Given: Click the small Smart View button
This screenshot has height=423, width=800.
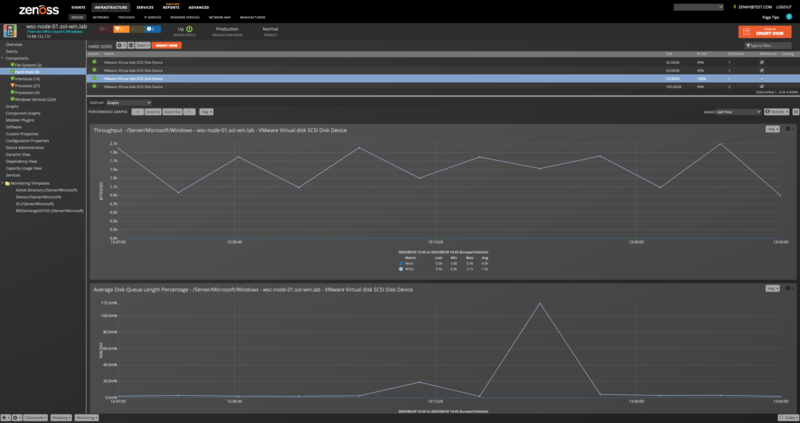Looking at the screenshot, I should pyautogui.click(x=166, y=45).
